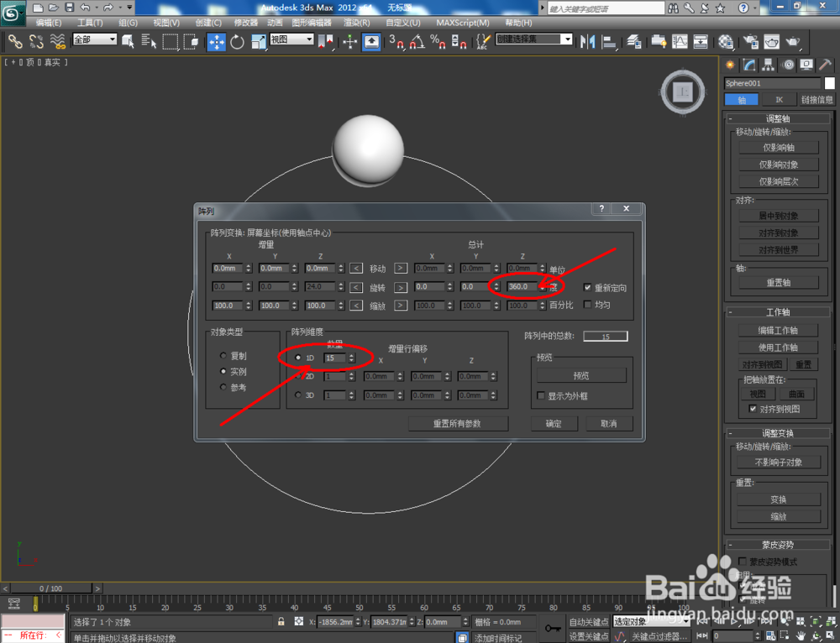Click the Sphere001 name field
Screen dimensions: 840x643
[x=771, y=83]
